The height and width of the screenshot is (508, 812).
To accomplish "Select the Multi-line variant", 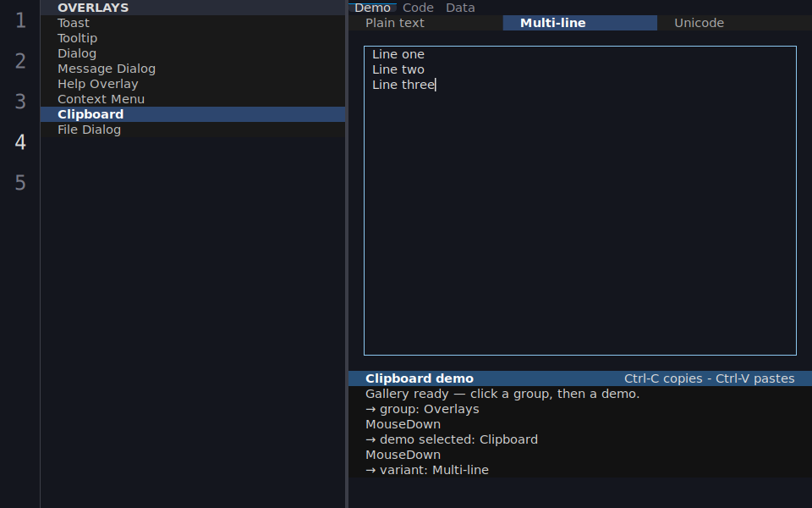I will point(580,23).
